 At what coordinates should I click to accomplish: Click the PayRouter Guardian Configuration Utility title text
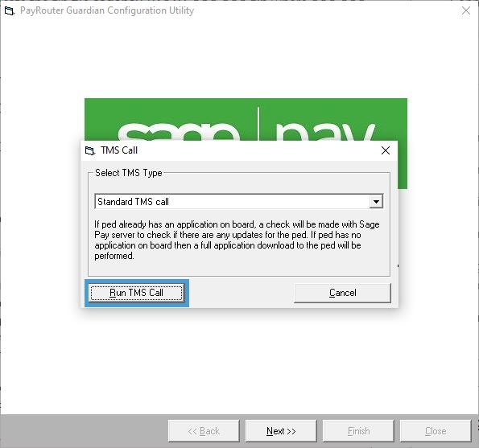[107, 10]
